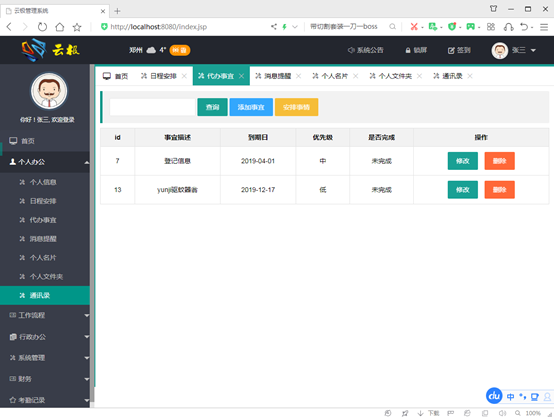Open the skin shirt icon in title bar

pos(493,9)
